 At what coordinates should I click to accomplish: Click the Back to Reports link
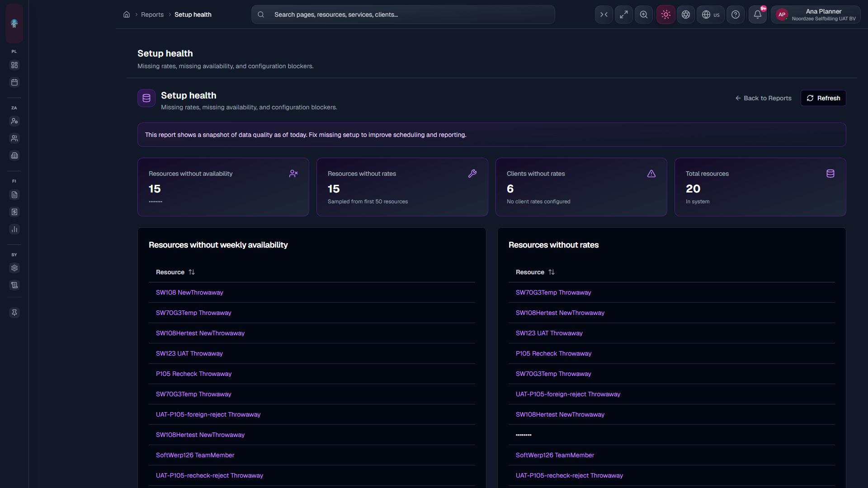click(763, 98)
